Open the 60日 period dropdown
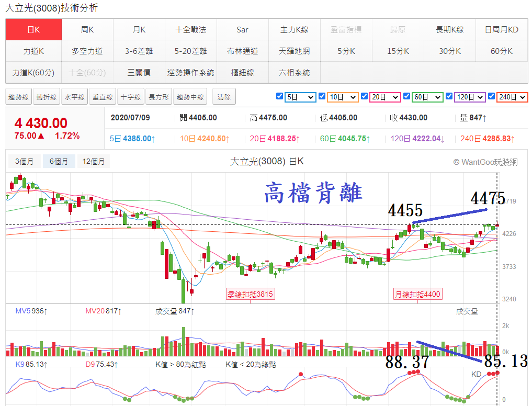The image size is (532, 406). 427,97
